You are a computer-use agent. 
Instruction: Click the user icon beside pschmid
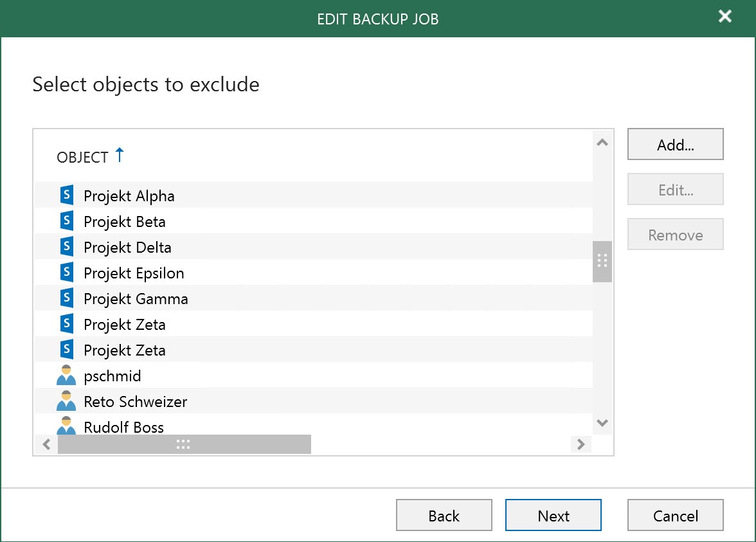point(66,375)
